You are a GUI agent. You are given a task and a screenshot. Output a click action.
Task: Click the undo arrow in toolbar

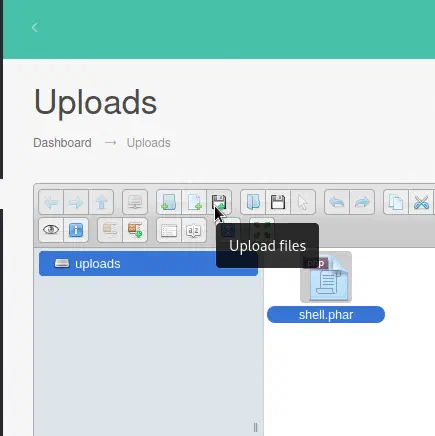337,202
